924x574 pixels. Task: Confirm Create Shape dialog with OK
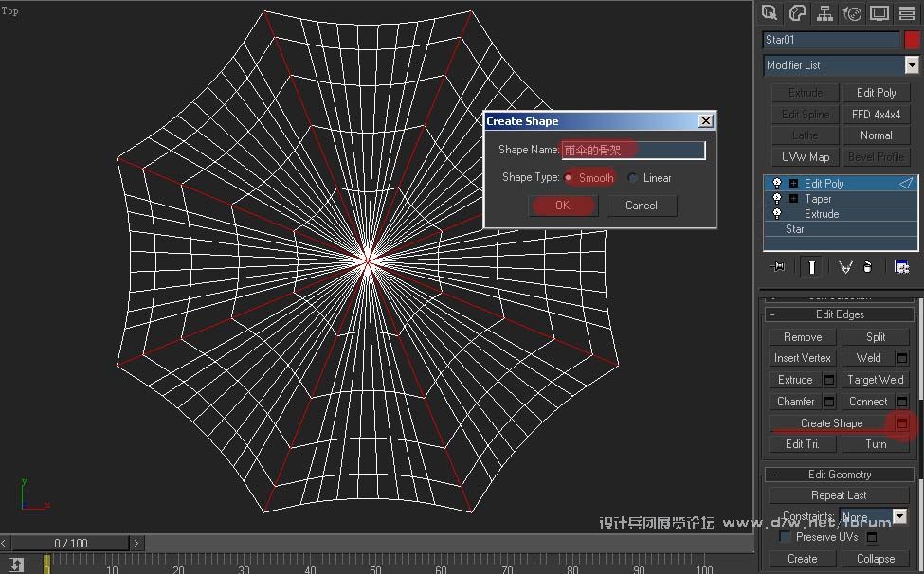pos(563,206)
